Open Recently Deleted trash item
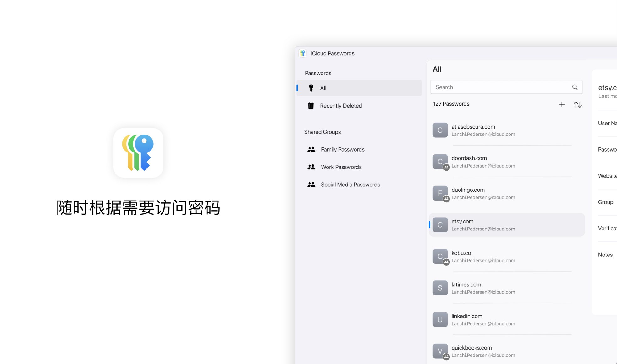The height and width of the screenshot is (364, 617). (x=340, y=106)
